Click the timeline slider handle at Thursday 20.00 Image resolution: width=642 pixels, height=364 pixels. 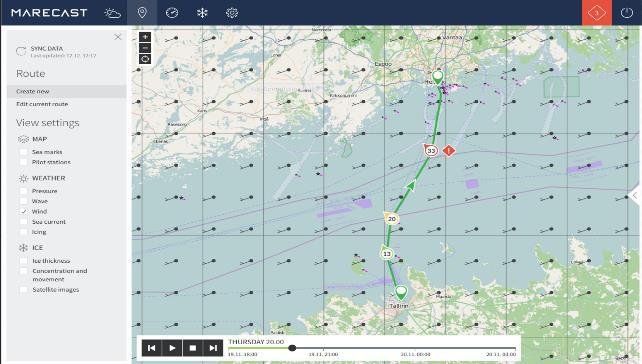tap(292, 348)
